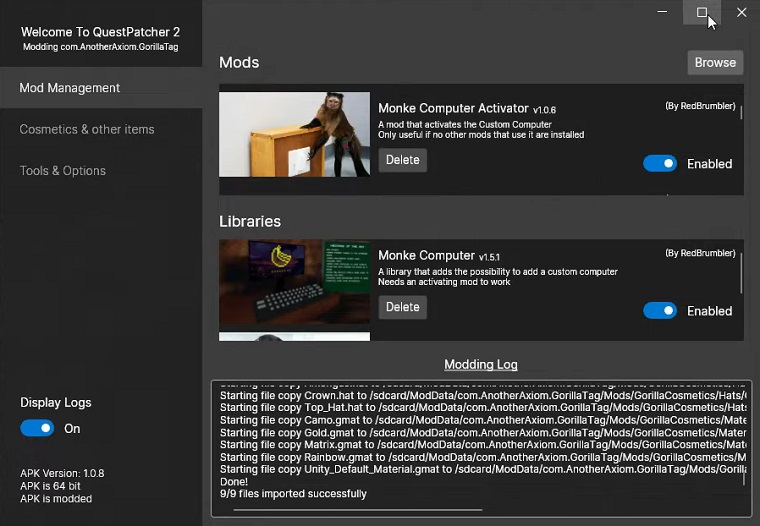Delete the Monke Computer library

click(x=402, y=307)
